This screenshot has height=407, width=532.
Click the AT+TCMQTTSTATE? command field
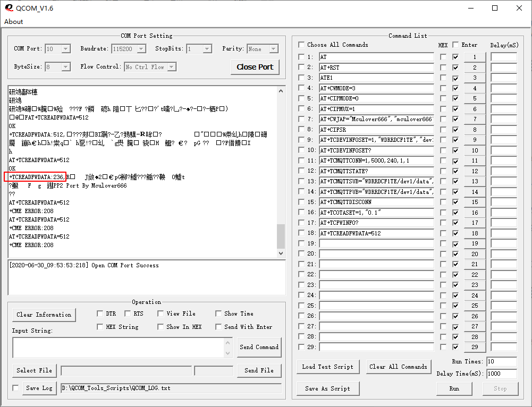pos(376,171)
